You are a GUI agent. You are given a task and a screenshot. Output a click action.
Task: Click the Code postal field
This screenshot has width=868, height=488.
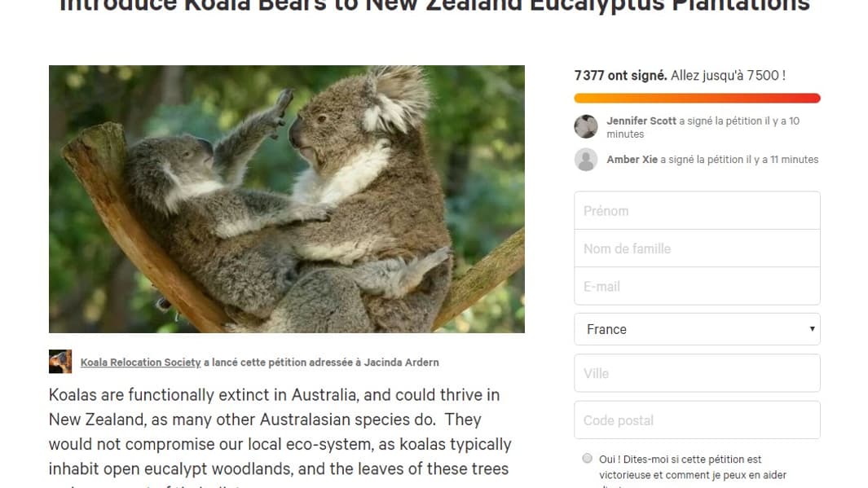(697, 420)
